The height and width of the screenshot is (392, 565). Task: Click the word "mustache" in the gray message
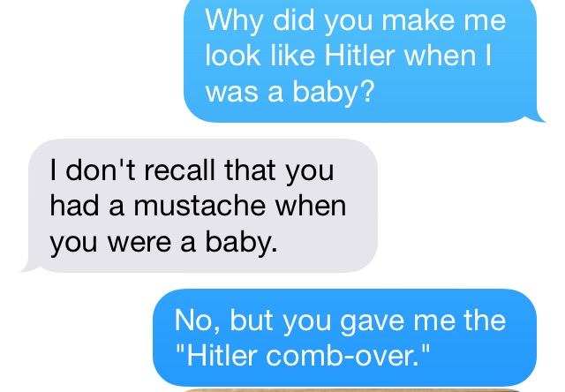tap(200, 206)
